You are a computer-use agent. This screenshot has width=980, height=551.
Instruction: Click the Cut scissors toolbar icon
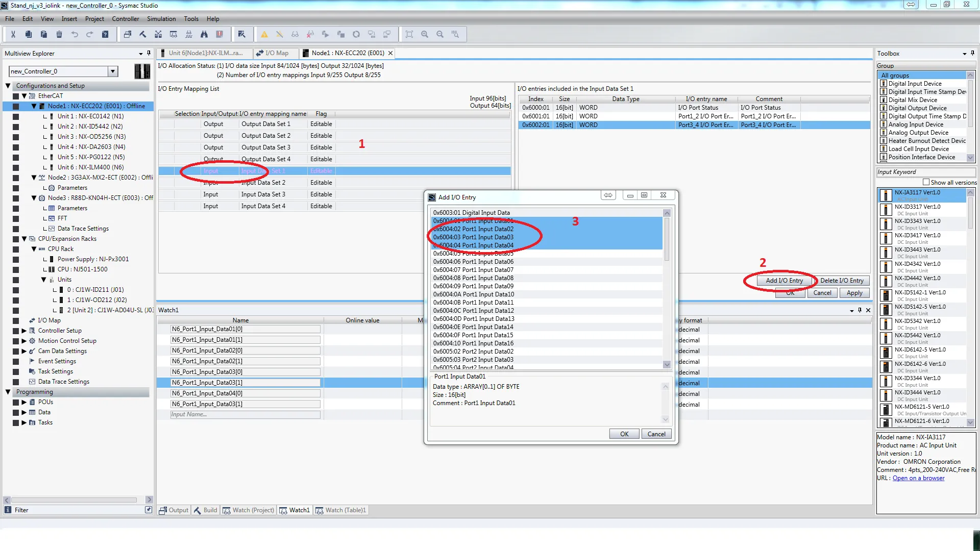click(x=13, y=34)
